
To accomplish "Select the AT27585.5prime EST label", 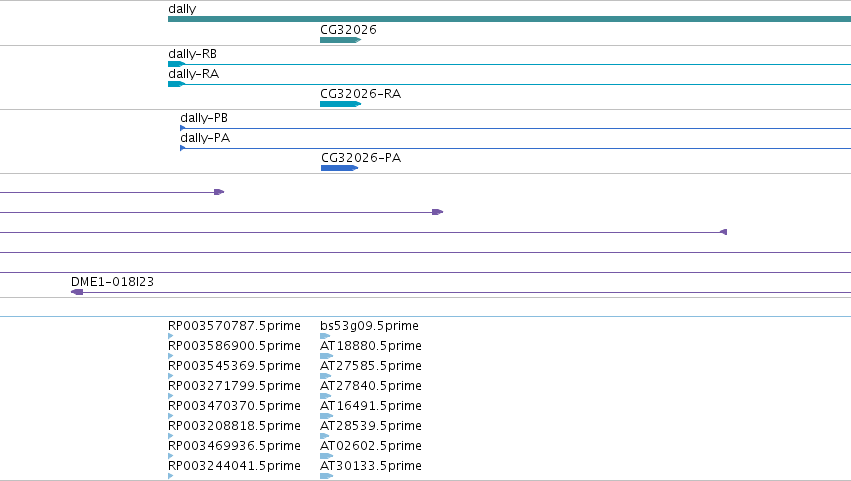I will coord(371,366).
